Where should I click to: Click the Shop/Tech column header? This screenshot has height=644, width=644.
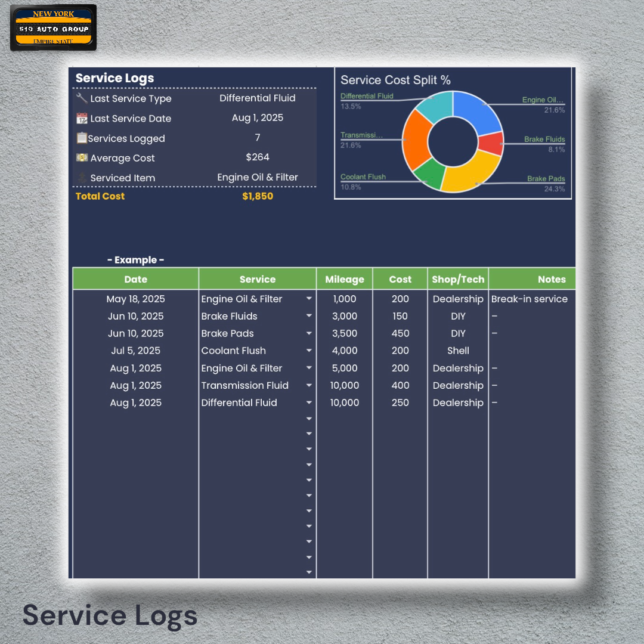458,278
